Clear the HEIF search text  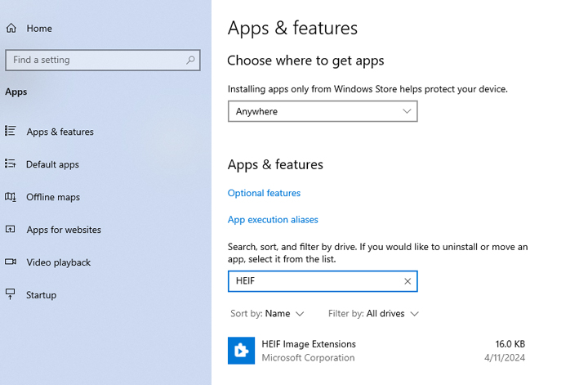(x=408, y=281)
